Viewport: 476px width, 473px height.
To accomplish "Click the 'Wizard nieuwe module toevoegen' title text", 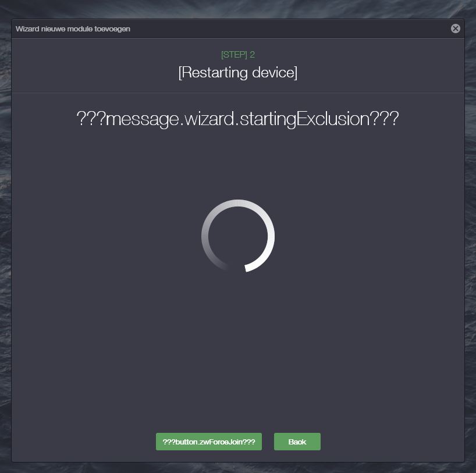I will pyautogui.click(x=73, y=29).
